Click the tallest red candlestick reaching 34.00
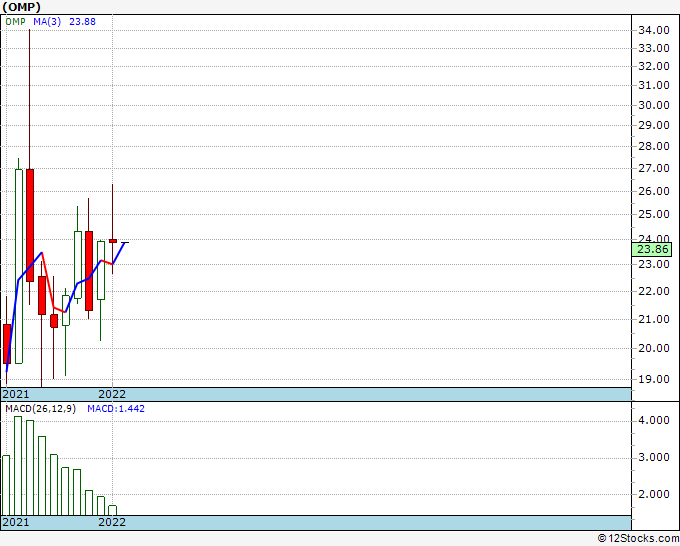 [x=30, y=225]
